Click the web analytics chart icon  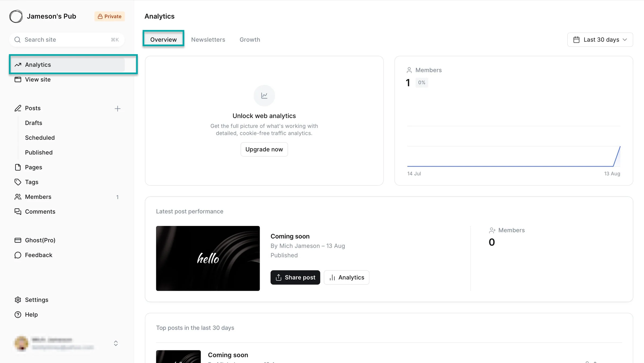tap(264, 96)
